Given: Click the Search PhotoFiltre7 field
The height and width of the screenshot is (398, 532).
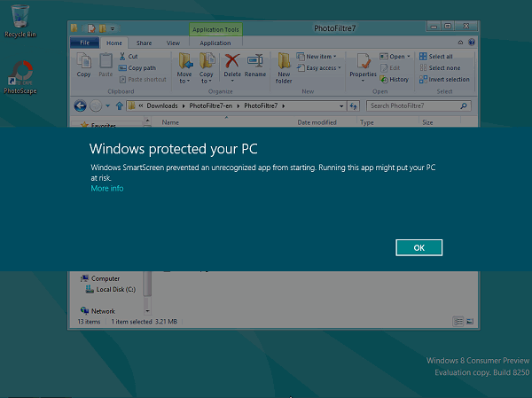Looking at the screenshot, I should (419, 105).
